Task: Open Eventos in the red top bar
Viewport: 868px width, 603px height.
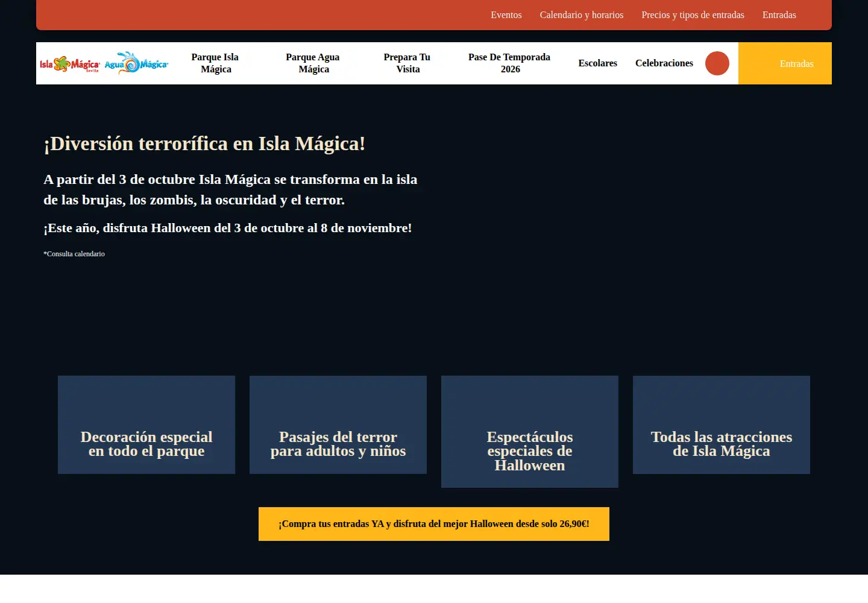Action: click(506, 15)
